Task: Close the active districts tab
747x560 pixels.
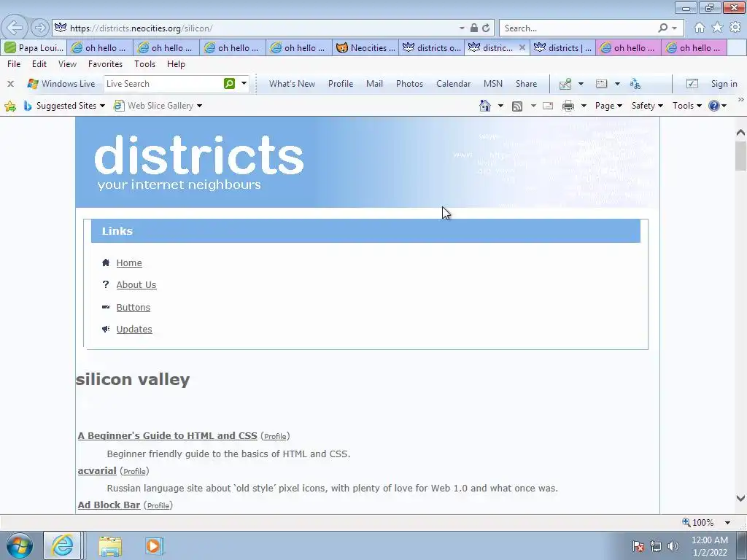Action: pyautogui.click(x=522, y=47)
